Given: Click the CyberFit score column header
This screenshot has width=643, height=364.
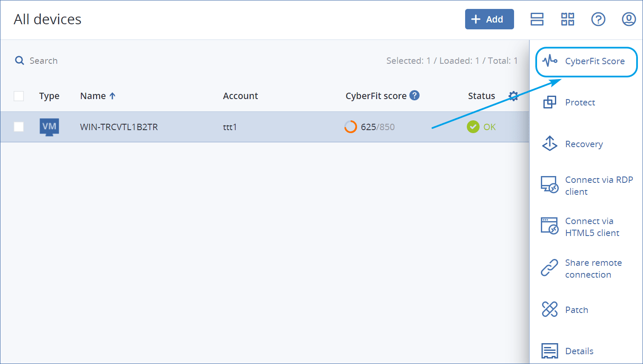Looking at the screenshot, I should (x=376, y=96).
